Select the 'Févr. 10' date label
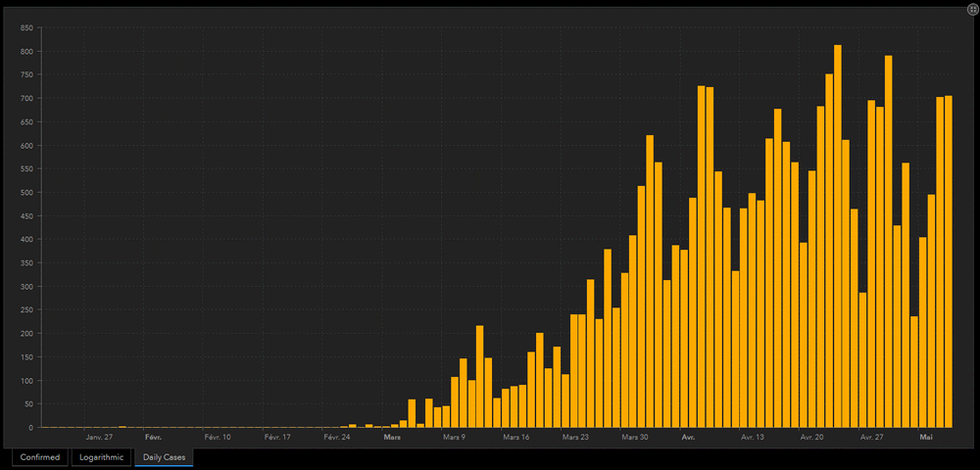This screenshot has width=980, height=470. (x=217, y=438)
